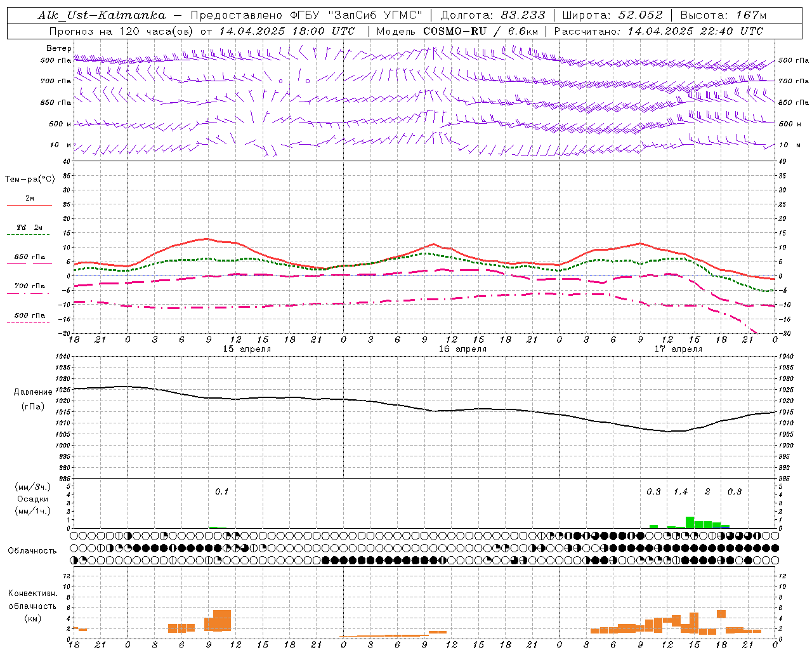Screen dimensions: 812x650
Task: Click the precipitation amount value 2
Action: point(707,491)
